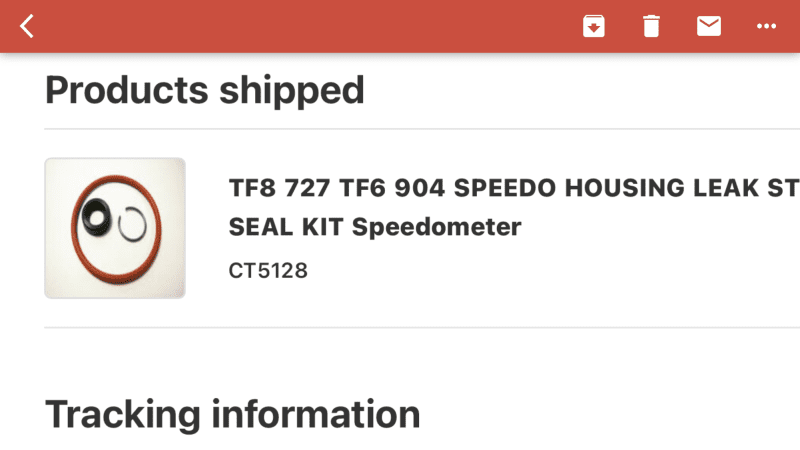Viewport: 800px width, 450px height.
Task: Click the SEAL KIT Speedometer title line
Action: click(375, 227)
